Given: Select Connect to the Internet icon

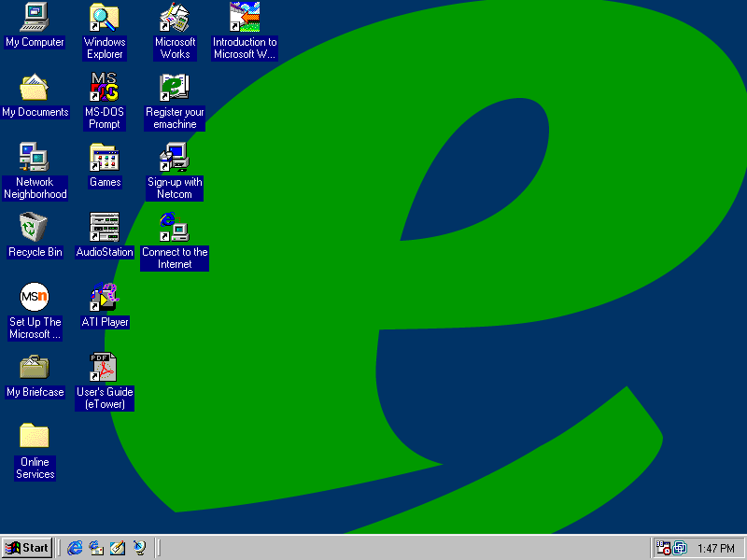Looking at the screenshot, I should pos(175,227).
